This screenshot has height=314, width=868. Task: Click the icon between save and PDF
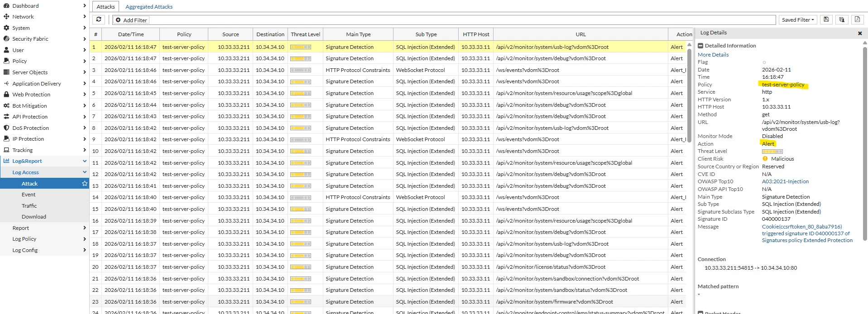point(842,20)
